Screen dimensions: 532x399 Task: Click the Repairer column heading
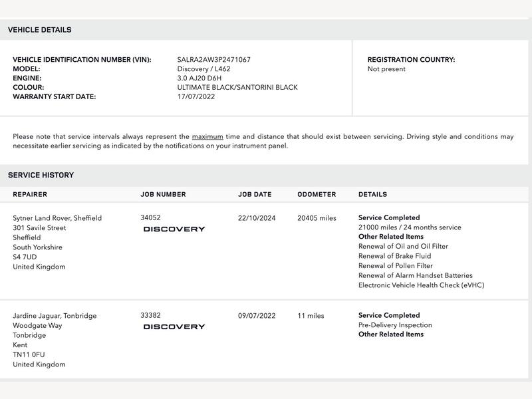pos(30,195)
